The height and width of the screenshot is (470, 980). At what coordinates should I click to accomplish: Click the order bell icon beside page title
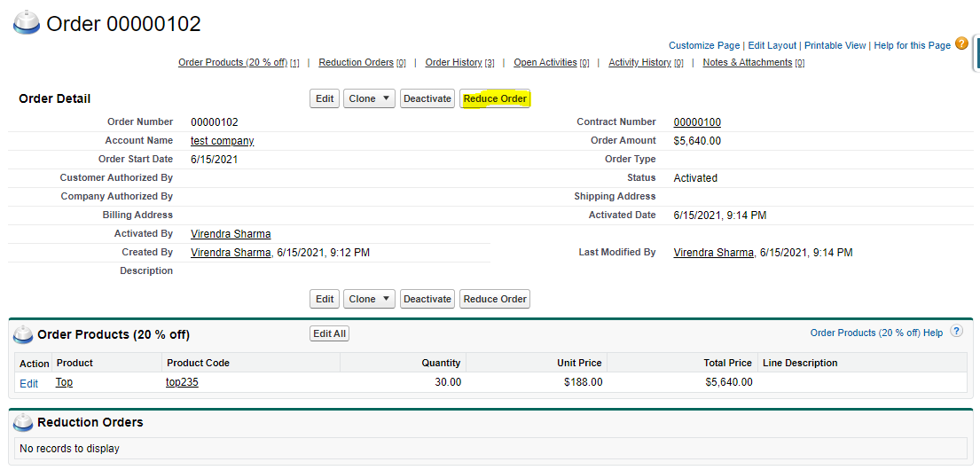tap(27, 24)
